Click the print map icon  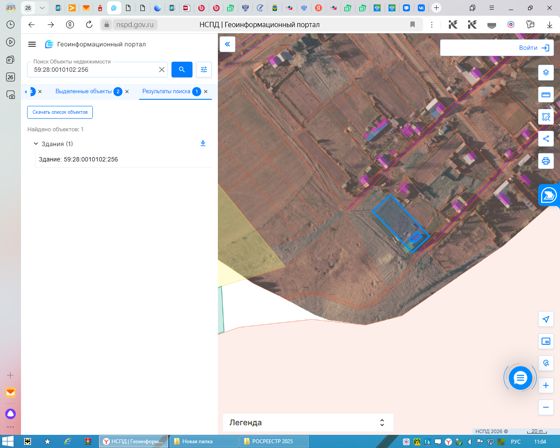coord(545,161)
